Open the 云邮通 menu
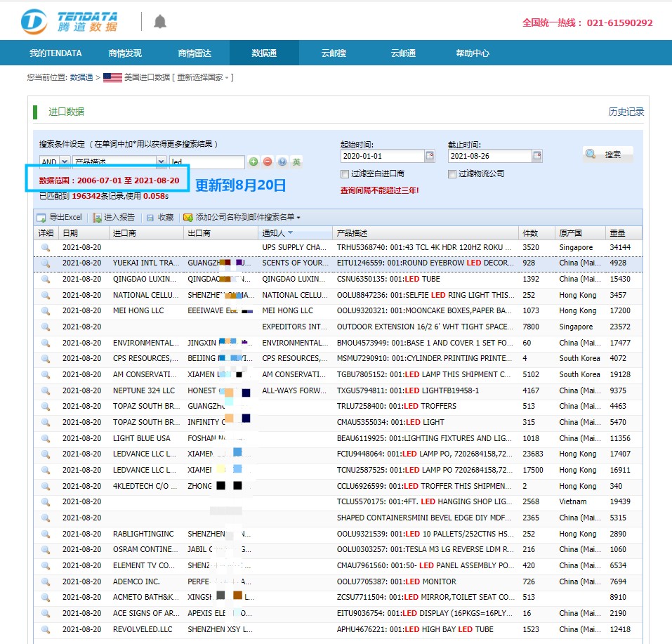Screen dimensions: 672x644 coord(403,53)
